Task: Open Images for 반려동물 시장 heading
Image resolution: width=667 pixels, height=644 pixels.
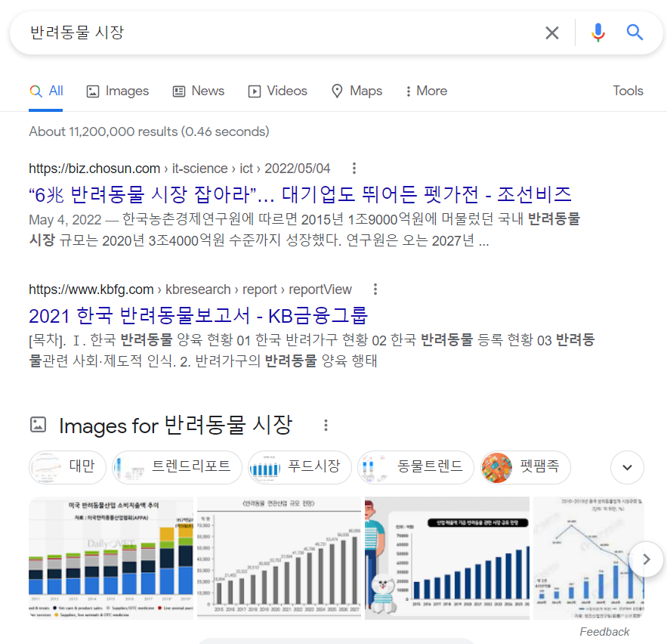Action: click(175, 426)
